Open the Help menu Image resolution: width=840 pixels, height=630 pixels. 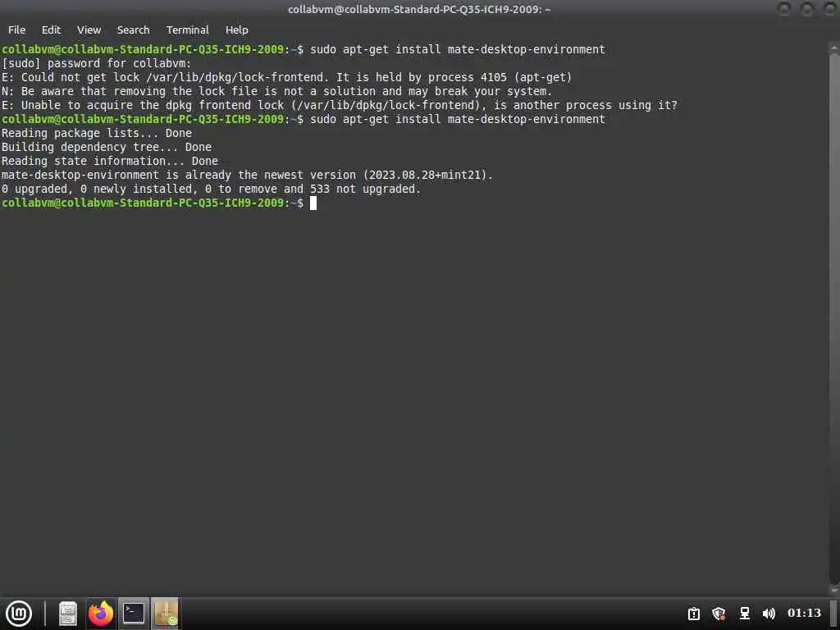237,30
